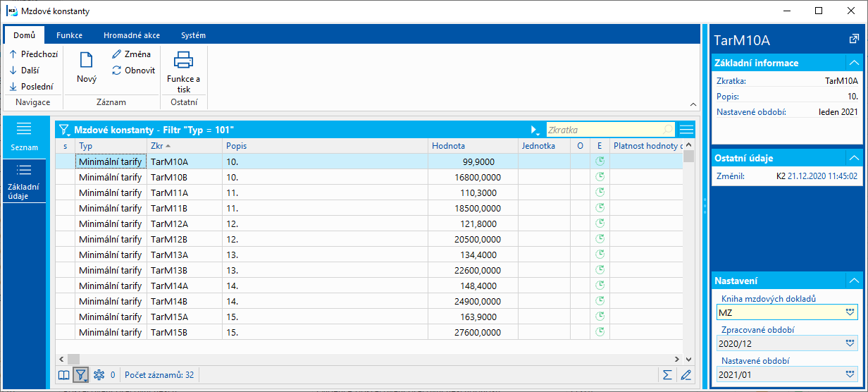Open the Funkce ribbon tab
The width and height of the screenshot is (868, 392).
(69, 35)
